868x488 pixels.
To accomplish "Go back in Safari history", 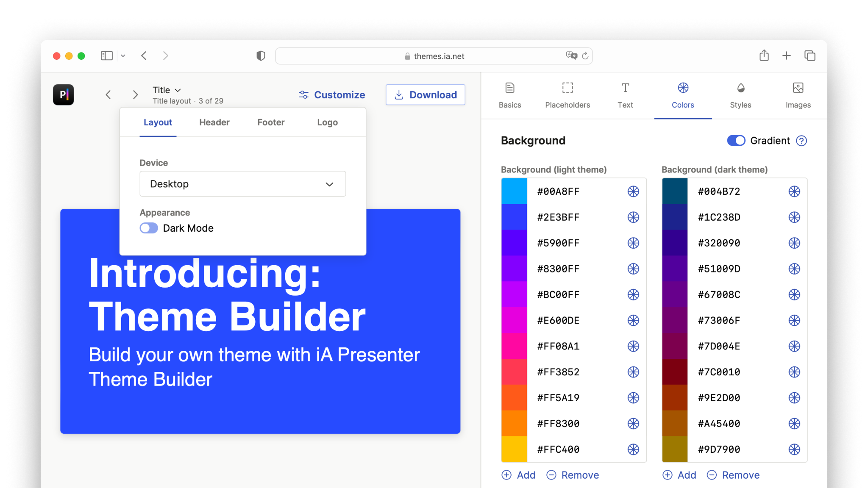I will click(144, 55).
